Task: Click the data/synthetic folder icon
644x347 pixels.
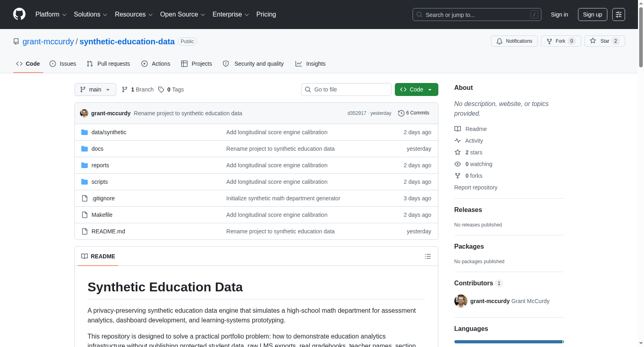Action: [x=85, y=132]
